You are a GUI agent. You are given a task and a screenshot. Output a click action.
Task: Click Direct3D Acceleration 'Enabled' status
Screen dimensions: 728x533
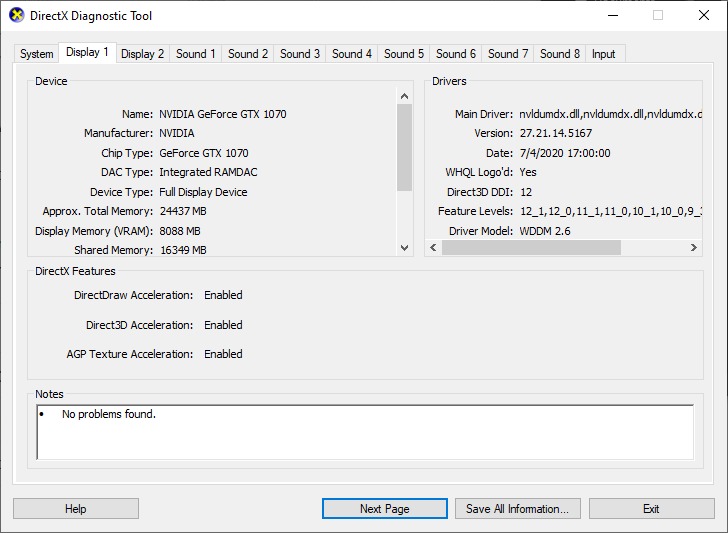(223, 325)
